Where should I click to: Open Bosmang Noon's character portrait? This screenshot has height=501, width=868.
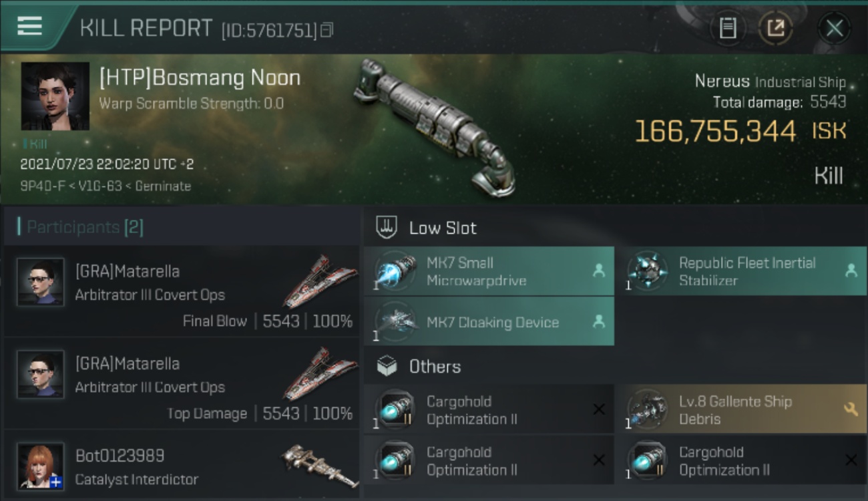[x=55, y=96]
